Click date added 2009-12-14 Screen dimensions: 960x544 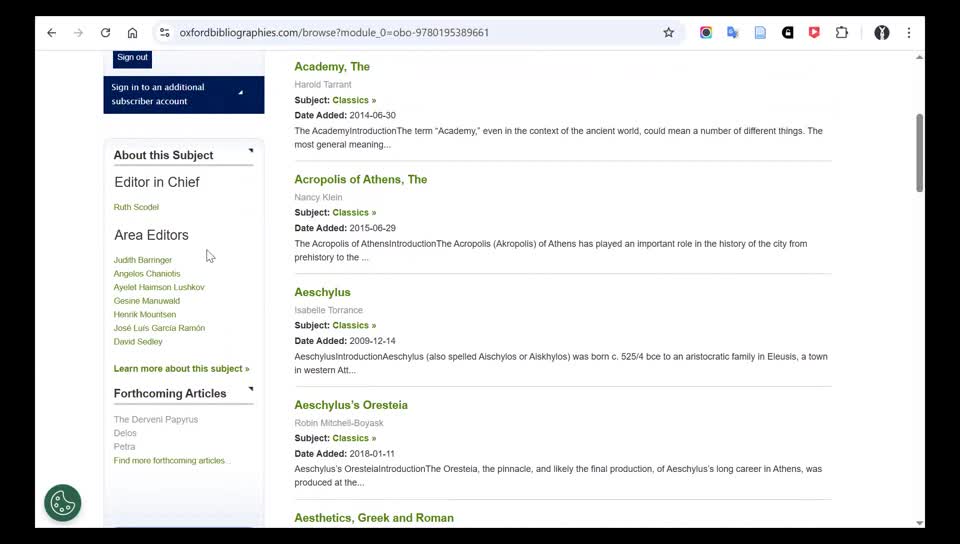pos(372,341)
